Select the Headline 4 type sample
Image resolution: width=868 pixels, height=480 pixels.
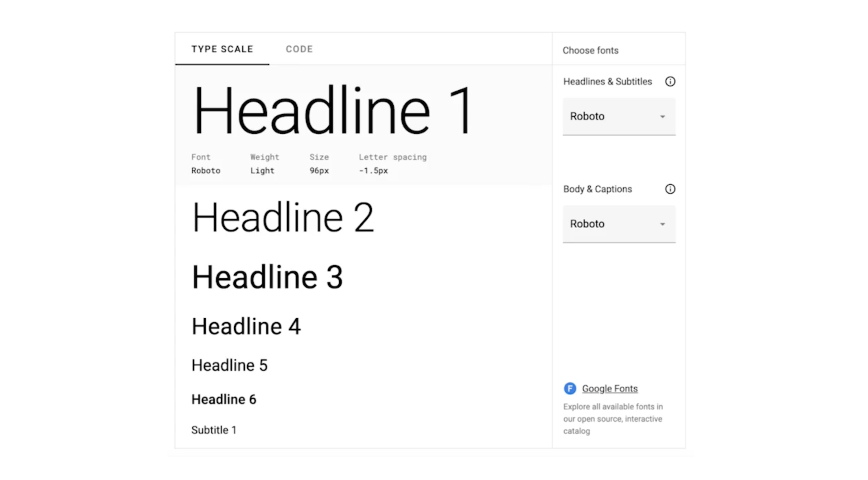coord(246,326)
